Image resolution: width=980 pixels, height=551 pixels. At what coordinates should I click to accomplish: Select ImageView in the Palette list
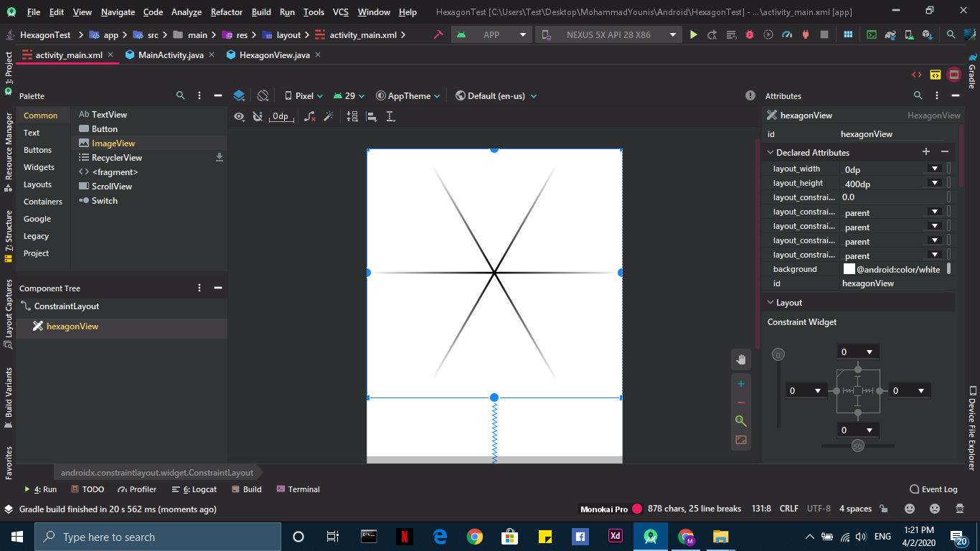pyautogui.click(x=149, y=143)
